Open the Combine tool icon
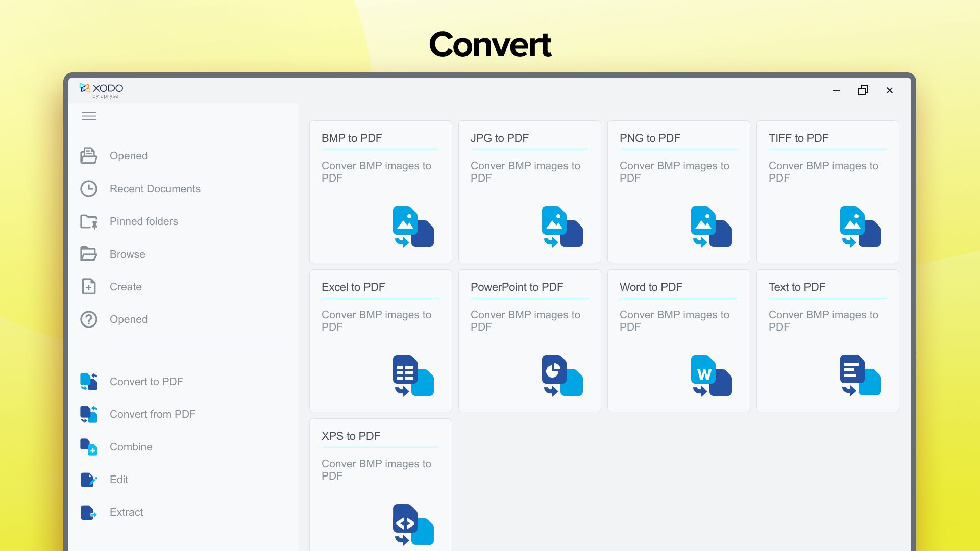Screen dimensions: 980x551 pyautogui.click(x=89, y=447)
